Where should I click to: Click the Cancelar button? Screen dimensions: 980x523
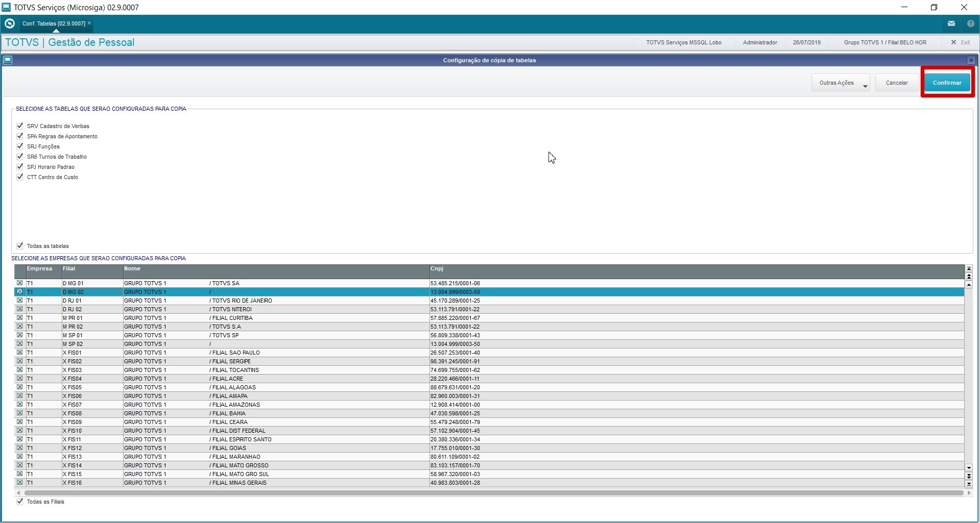897,83
